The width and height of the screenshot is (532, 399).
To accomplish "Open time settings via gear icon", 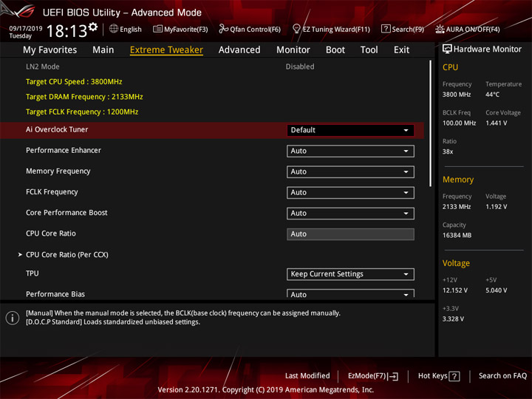I will tap(93, 27).
